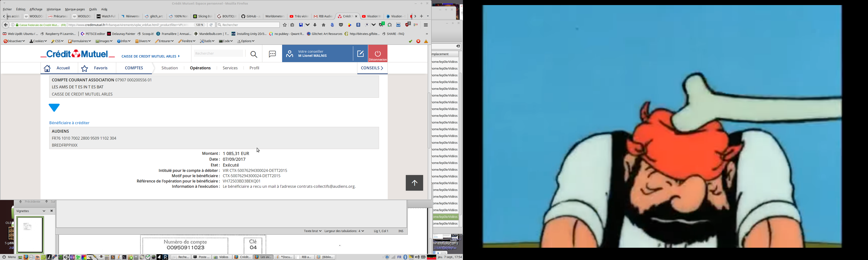Image resolution: width=868 pixels, height=260 pixels.
Task: Open the Cookies dropdown in developer toolbar
Action: tap(38, 41)
